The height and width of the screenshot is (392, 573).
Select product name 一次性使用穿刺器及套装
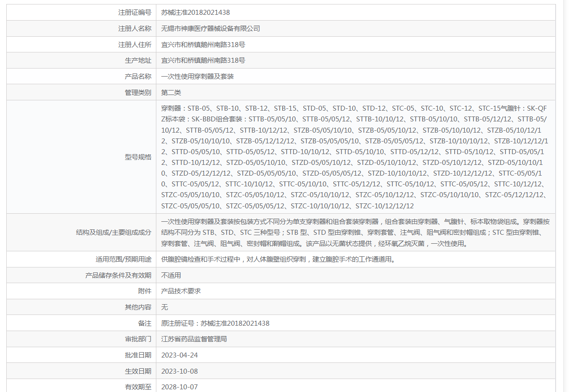[198, 76]
